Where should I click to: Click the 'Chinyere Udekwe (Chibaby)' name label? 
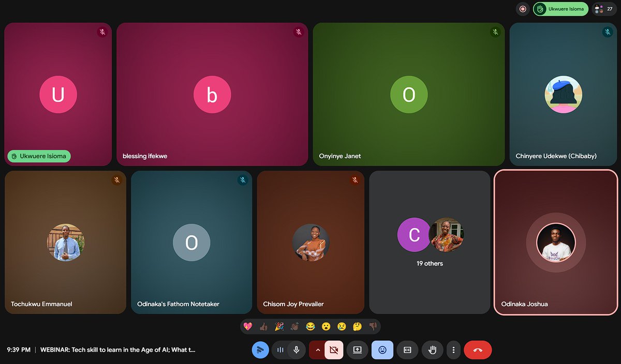coord(556,156)
